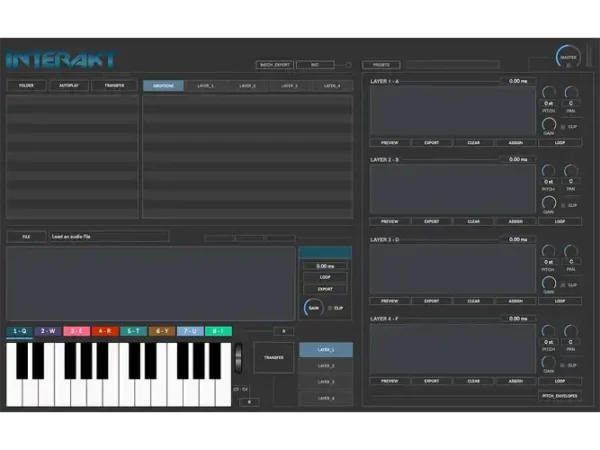Clear Layer 2 - S

(474, 222)
